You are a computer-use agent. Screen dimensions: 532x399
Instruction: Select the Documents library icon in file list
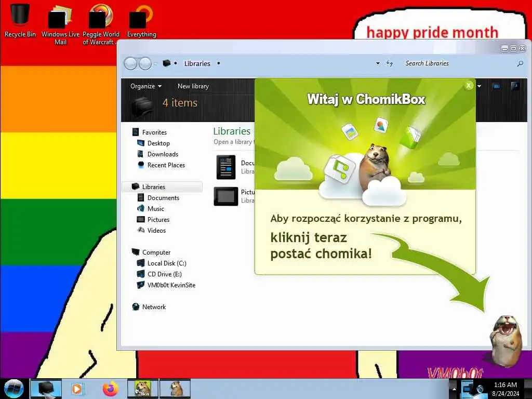point(226,167)
